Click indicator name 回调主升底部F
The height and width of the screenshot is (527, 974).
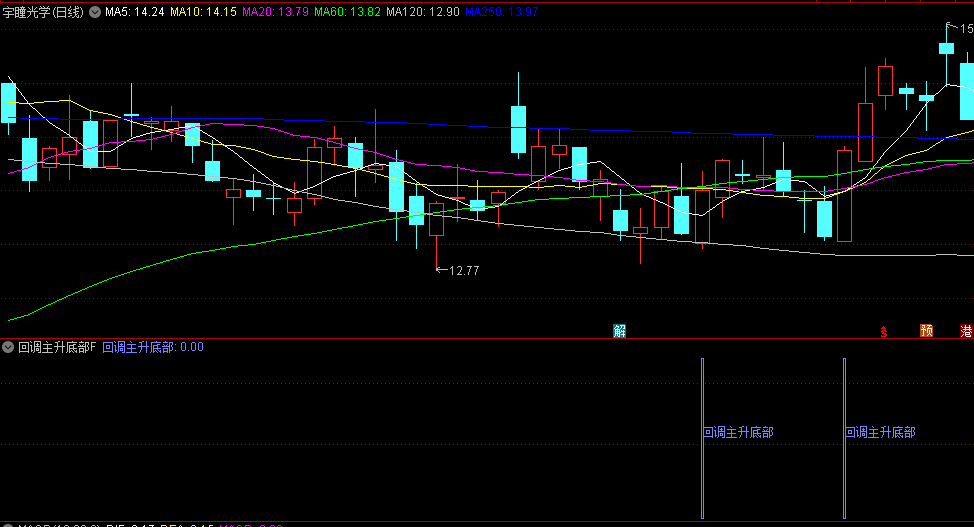(x=57, y=347)
